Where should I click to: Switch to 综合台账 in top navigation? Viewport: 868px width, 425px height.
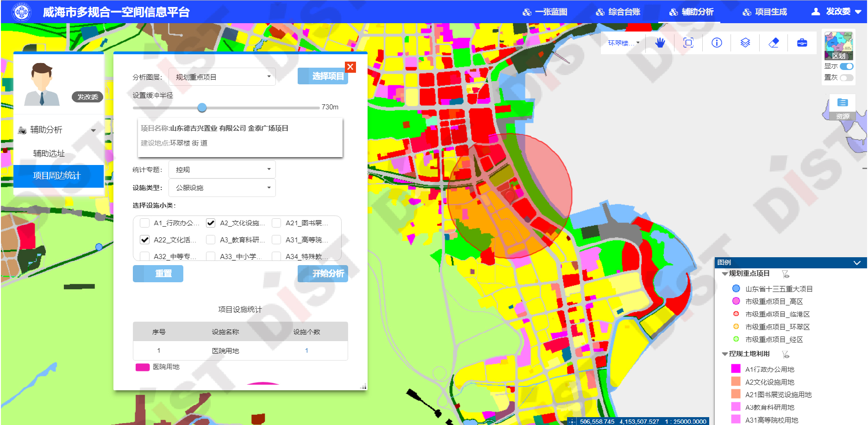point(618,12)
